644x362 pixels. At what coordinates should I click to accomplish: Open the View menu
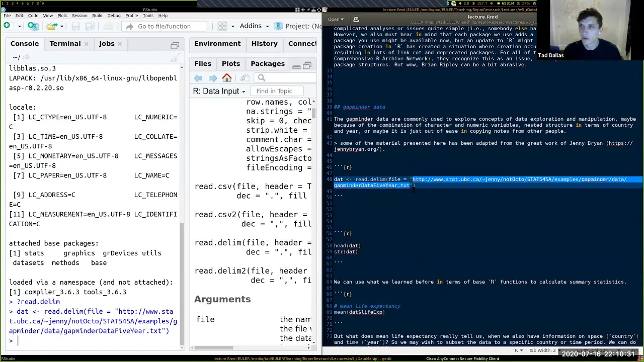click(x=48, y=16)
